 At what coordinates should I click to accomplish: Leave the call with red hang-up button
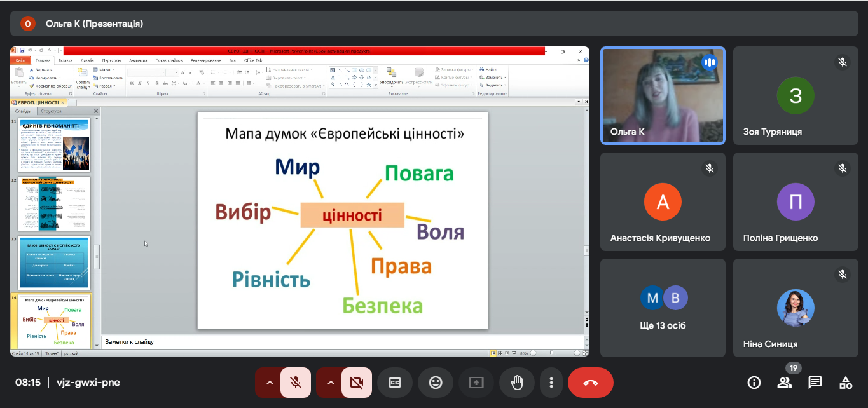pos(590,383)
